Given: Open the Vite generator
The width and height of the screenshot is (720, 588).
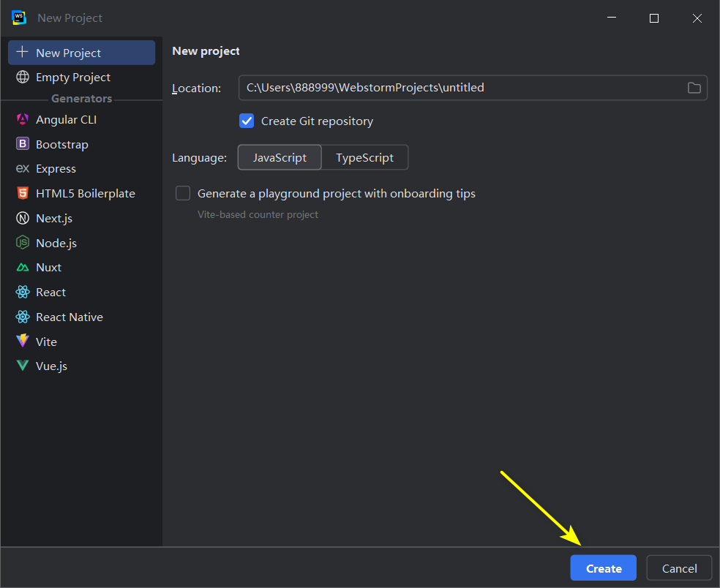Looking at the screenshot, I should click(x=82, y=342).
